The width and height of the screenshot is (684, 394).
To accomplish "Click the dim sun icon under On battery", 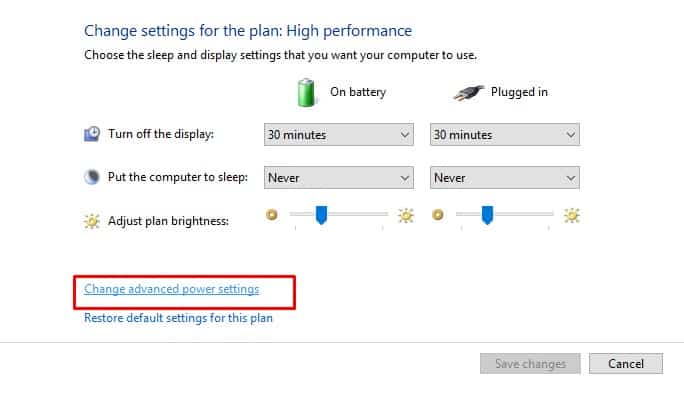I will (x=272, y=215).
